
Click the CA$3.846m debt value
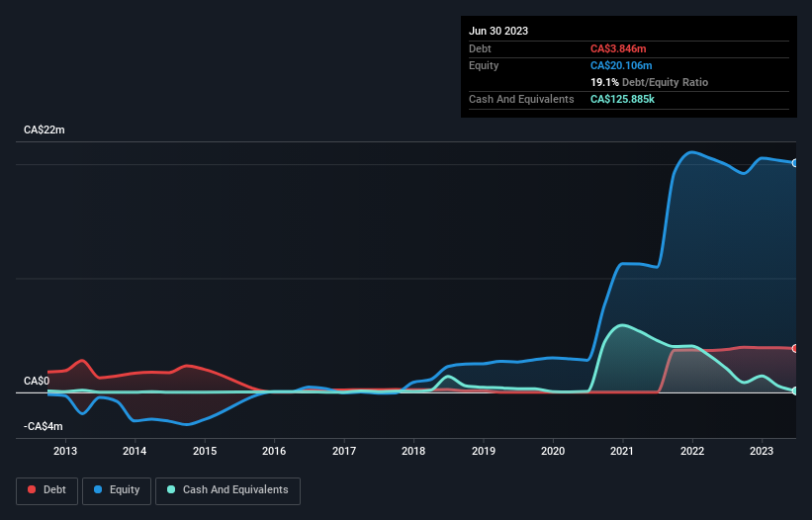618,48
